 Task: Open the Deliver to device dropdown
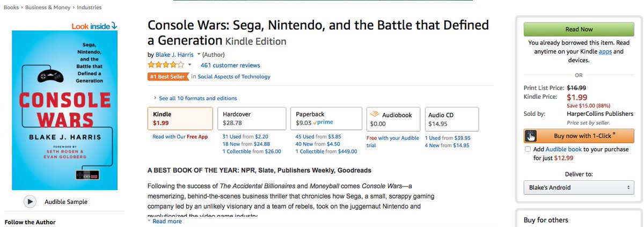(579, 187)
